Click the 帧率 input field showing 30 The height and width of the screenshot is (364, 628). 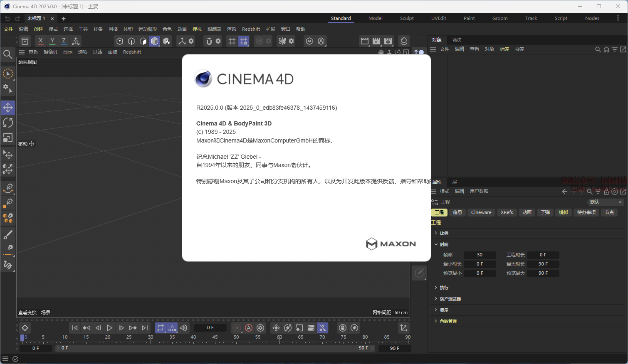480,255
